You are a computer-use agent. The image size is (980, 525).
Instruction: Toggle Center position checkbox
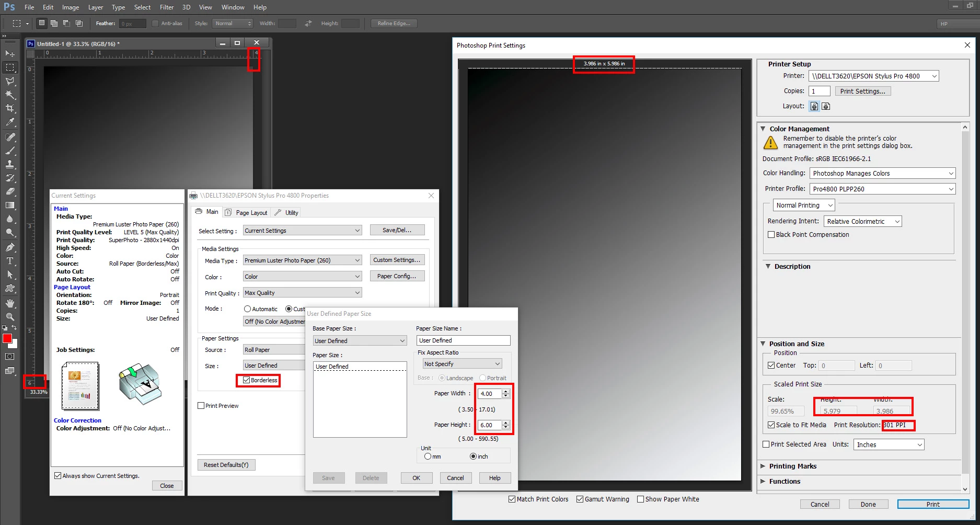771,366
